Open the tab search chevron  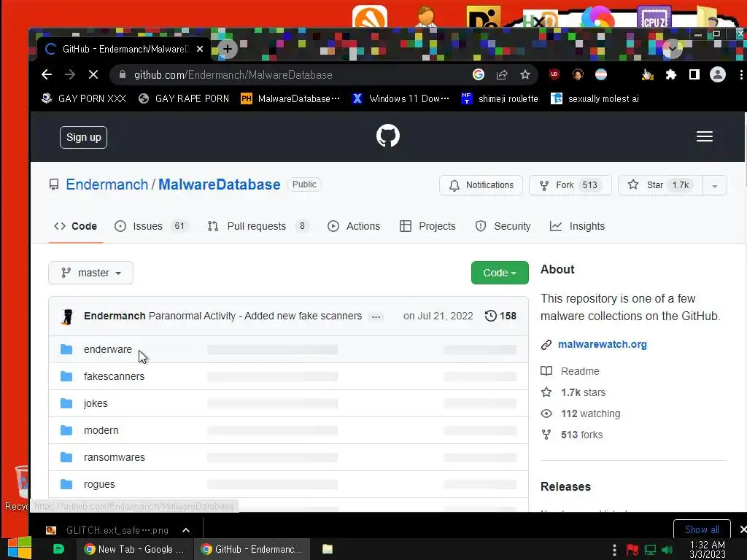(672, 48)
